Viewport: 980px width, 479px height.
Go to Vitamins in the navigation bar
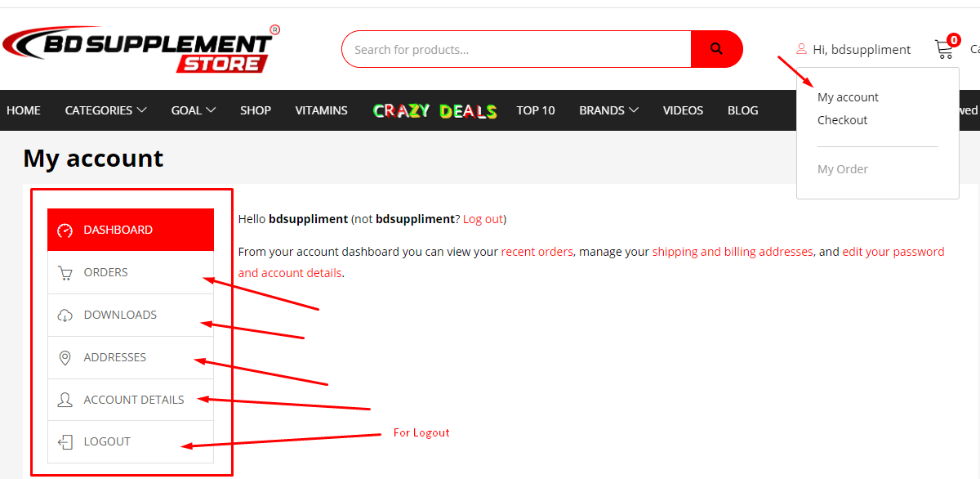click(322, 110)
